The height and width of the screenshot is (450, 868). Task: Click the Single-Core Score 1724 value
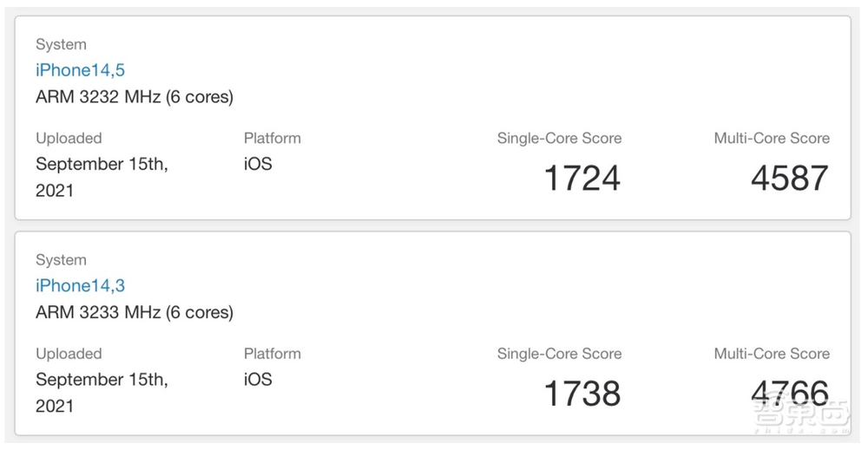[582, 178]
